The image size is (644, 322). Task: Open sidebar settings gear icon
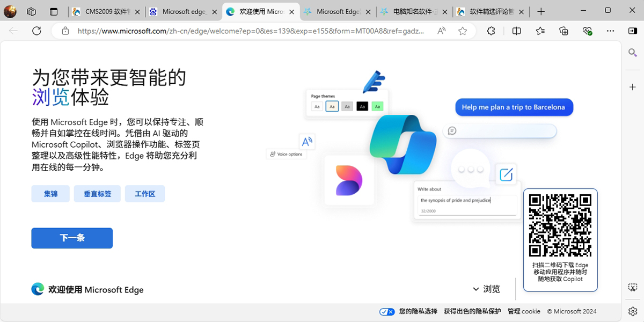pos(633,311)
